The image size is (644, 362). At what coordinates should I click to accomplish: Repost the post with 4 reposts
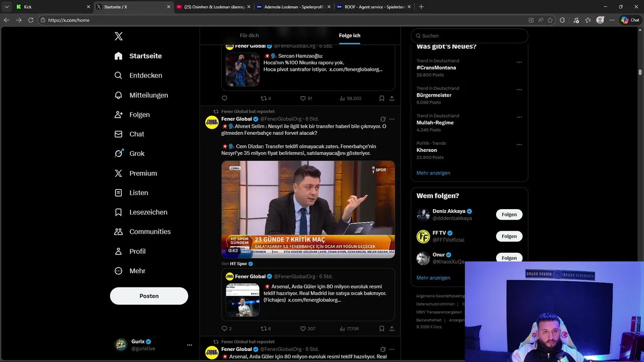click(x=266, y=98)
